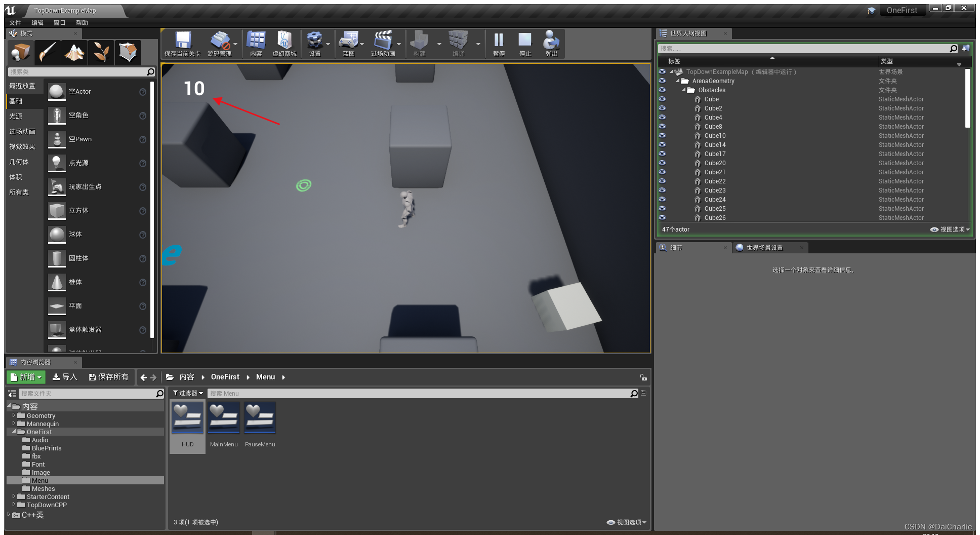Switch to the Paint mode brush icon
Screen dimensions: 980x535
(47, 52)
